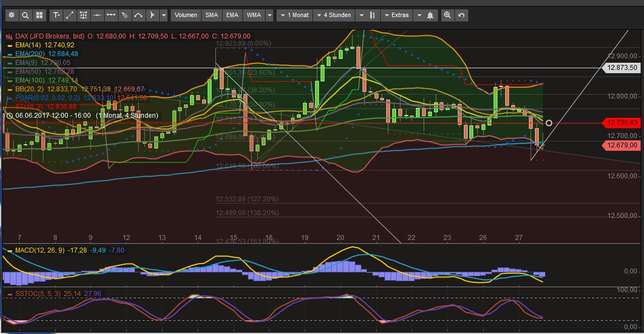Select the T+ text annotation tool

tap(56, 15)
